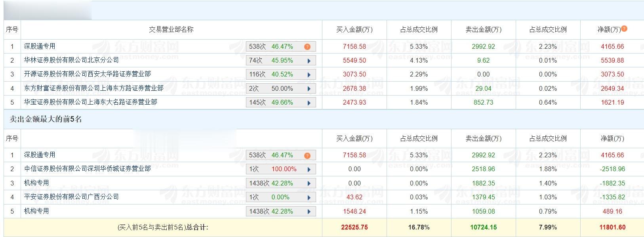
Task: Select the net amount 489.16 cell
Action: point(612,211)
